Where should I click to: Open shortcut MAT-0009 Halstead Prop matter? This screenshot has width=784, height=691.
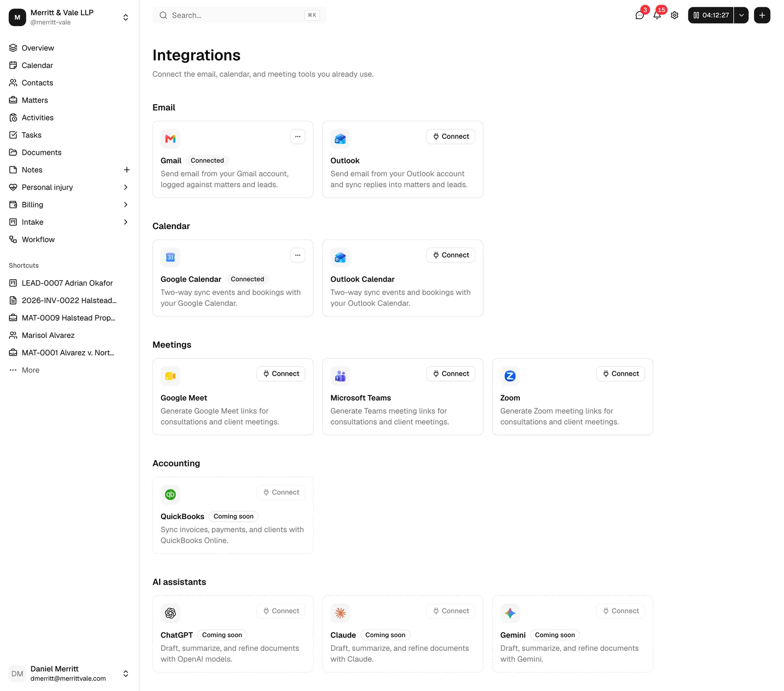click(x=70, y=318)
